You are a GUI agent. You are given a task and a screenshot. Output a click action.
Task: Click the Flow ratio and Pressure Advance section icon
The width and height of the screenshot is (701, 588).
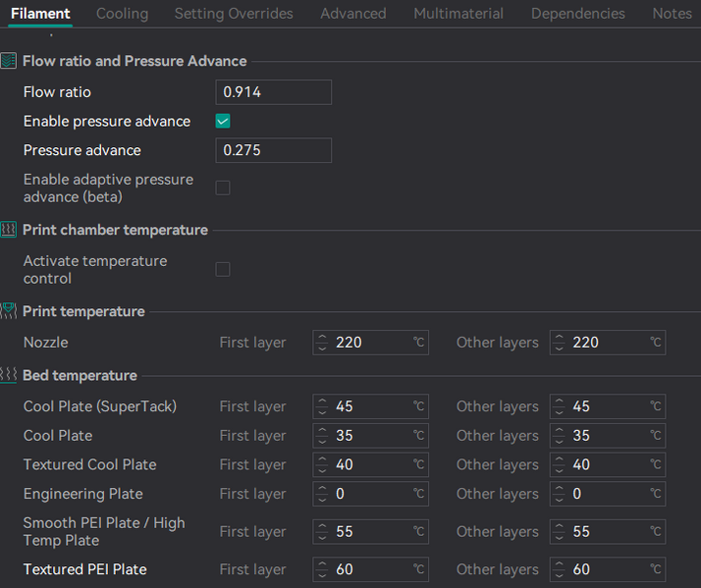point(9,61)
